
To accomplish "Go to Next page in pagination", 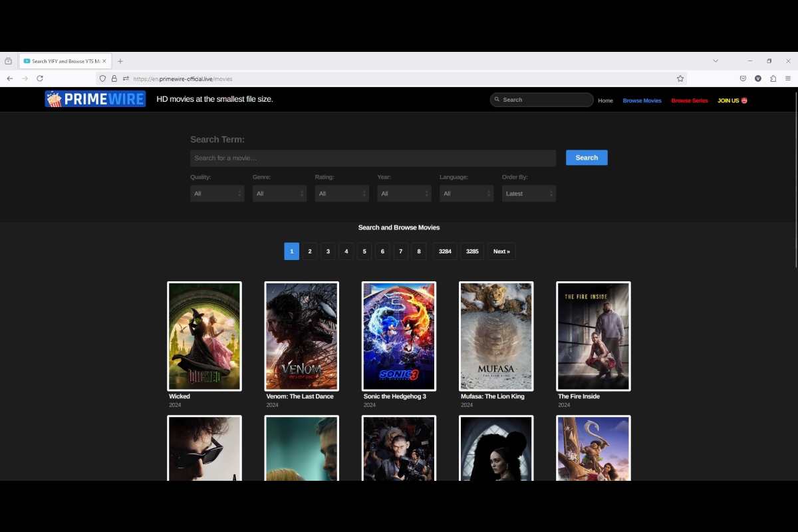I will click(x=501, y=251).
